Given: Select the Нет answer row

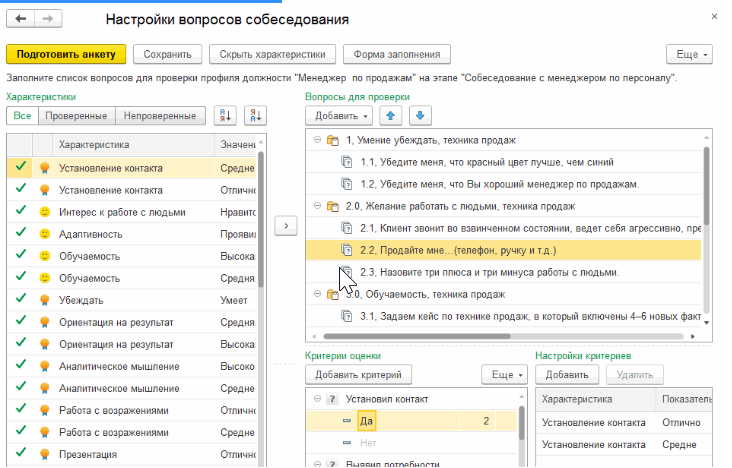Looking at the screenshot, I should click(x=411, y=443).
